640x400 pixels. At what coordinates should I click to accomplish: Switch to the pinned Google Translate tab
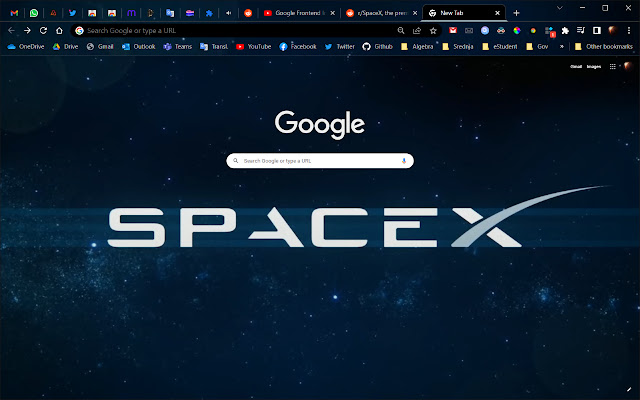point(170,13)
